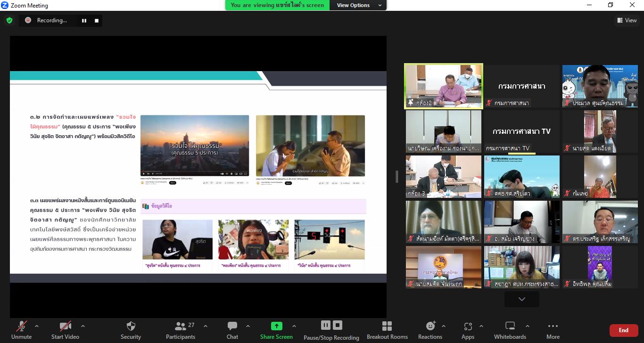Click the student wai gesture video thumbnail
644x343 pixels.
pyautogui.click(x=310, y=146)
